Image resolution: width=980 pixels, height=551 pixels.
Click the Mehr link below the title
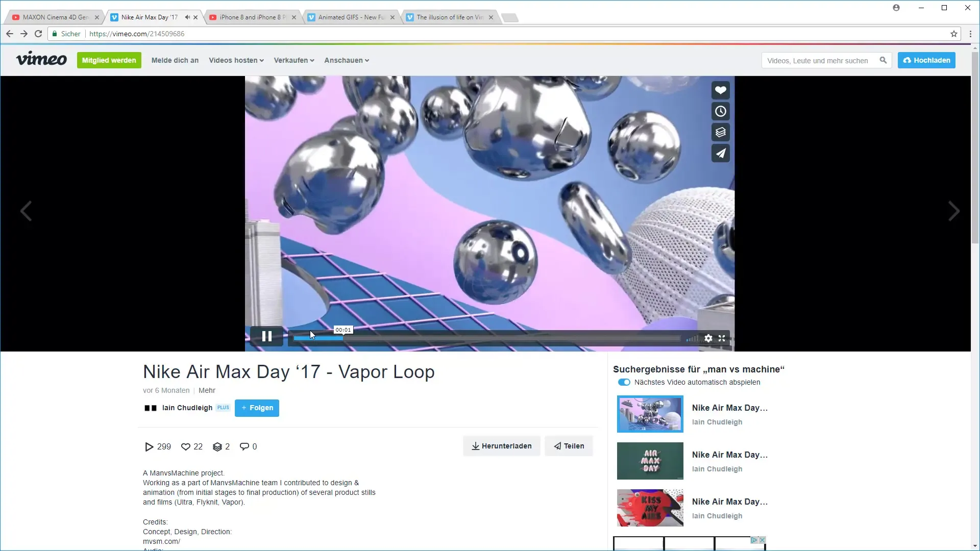click(x=207, y=390)
